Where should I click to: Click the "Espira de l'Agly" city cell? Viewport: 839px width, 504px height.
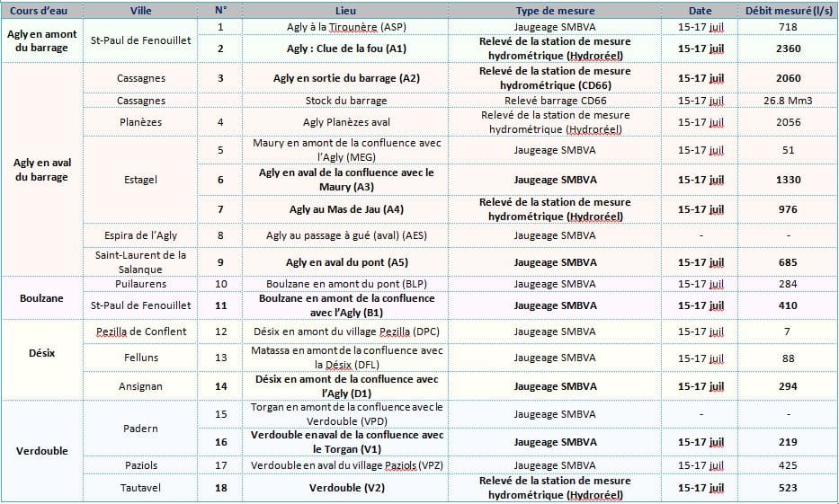click(x=141, y=235)
